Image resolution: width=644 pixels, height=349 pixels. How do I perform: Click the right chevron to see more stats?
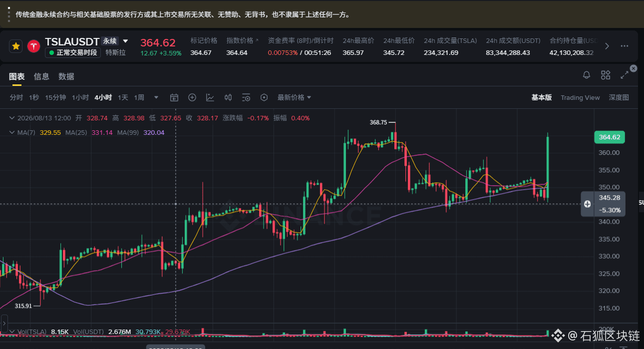pyautogui.click(x=607, y=46)
